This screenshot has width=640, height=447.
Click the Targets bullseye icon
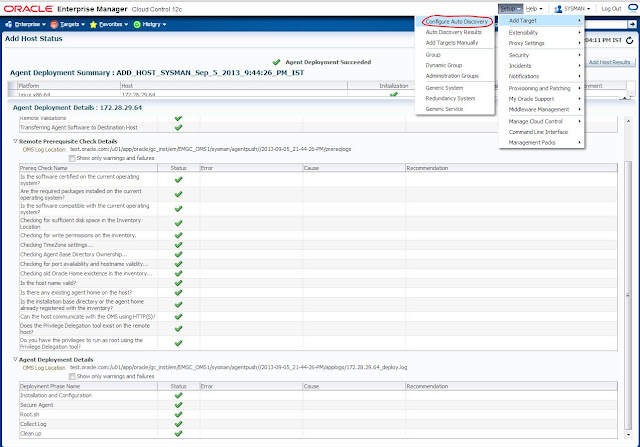pos(54,24)
